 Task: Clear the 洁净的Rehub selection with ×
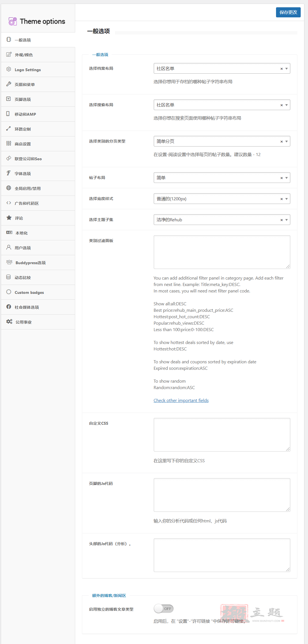pyautogui.click(x=282, y=220)
